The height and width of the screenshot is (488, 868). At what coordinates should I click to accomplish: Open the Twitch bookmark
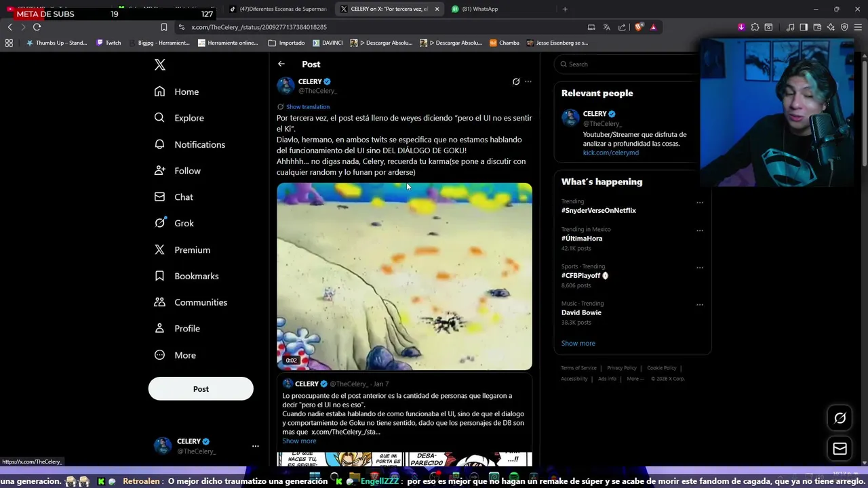click(108, 43)
